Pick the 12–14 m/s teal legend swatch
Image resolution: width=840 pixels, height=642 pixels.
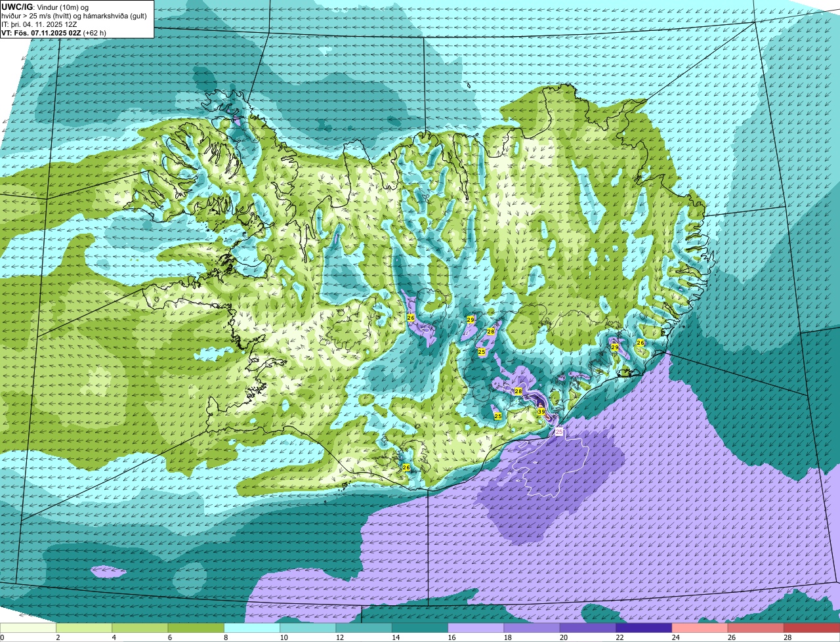(364, 628)
